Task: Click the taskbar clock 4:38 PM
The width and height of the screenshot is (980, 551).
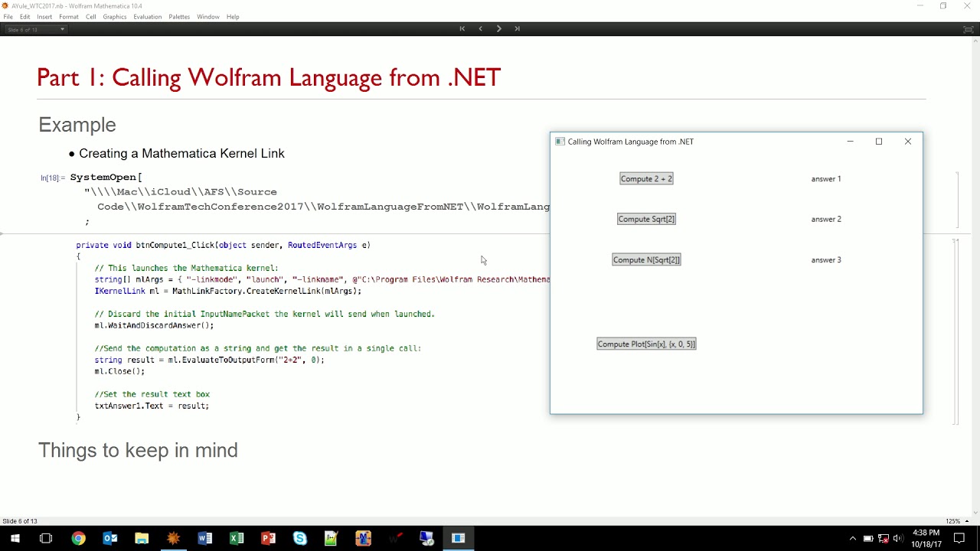Action: pyautogui.click(x=926, y=538)
